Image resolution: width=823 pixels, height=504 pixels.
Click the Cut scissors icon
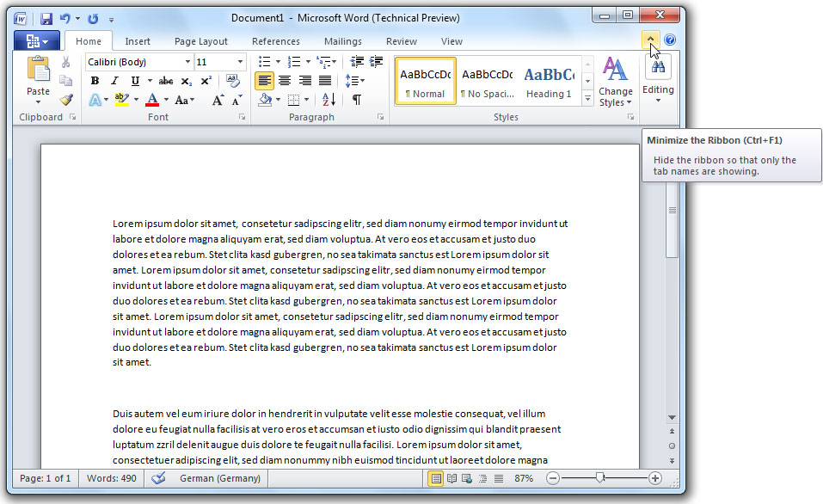point(66,62)
